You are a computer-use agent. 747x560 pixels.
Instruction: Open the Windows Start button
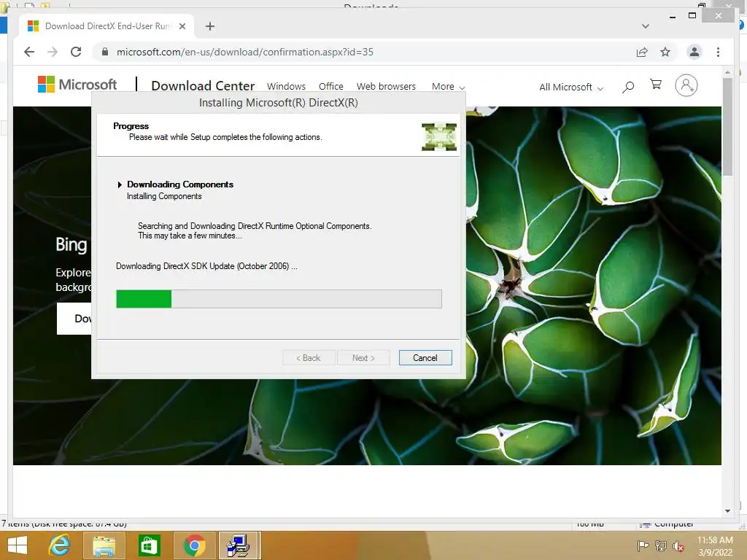[18, 545]
